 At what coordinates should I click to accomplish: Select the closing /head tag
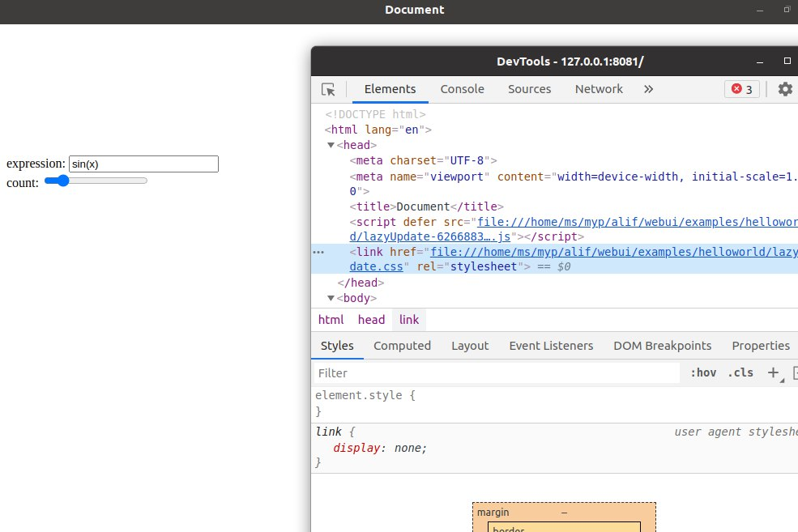coord(361,283)
